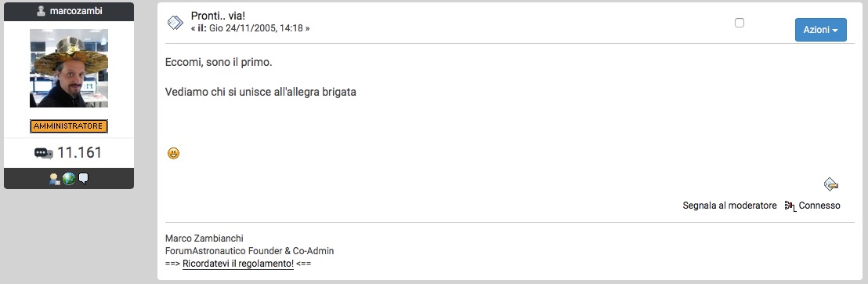The image size is (868, 284).
Task: Open the Azioni dropdown menu
Action: [x=820, y=30]
